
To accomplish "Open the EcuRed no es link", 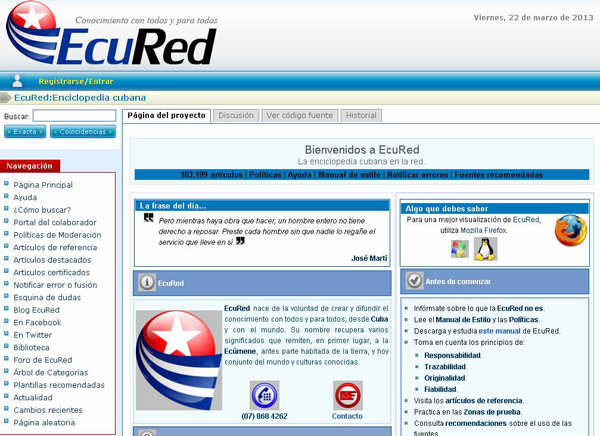I will point(520,309).
